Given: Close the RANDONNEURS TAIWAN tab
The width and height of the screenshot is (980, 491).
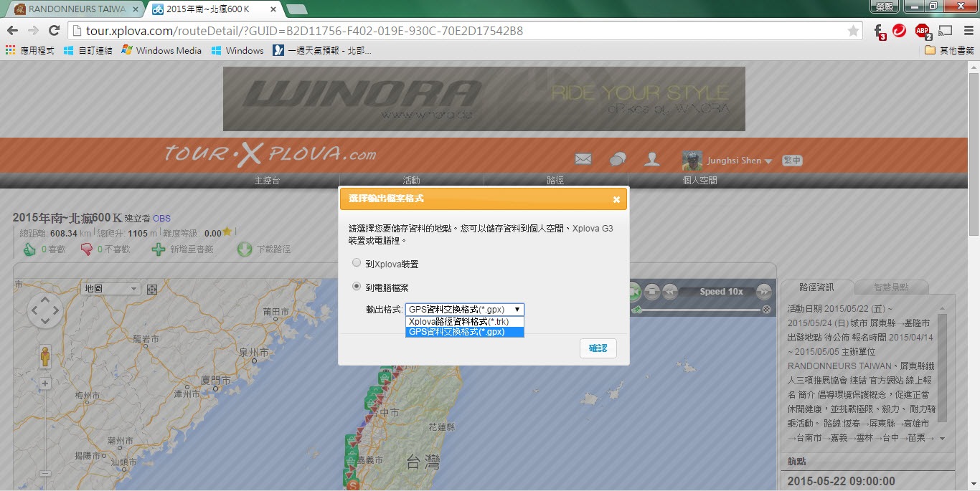Looking at the screenshot, I should click(136, 10).
